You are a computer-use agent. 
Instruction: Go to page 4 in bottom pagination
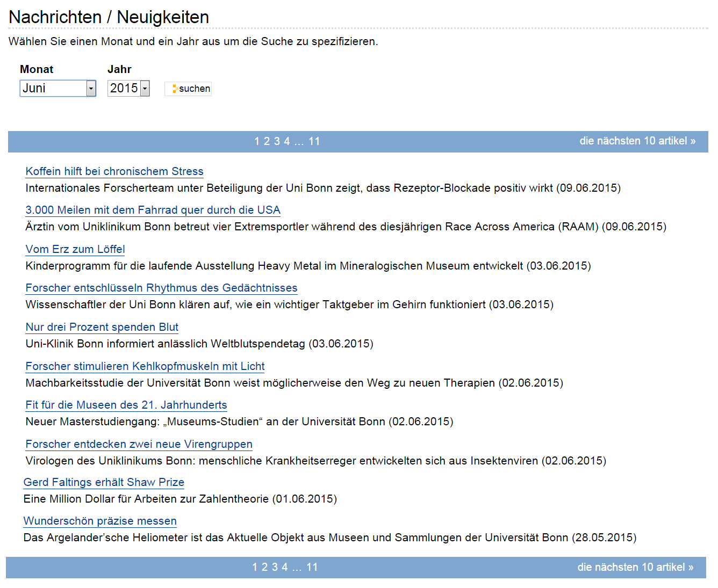[285, 567]
